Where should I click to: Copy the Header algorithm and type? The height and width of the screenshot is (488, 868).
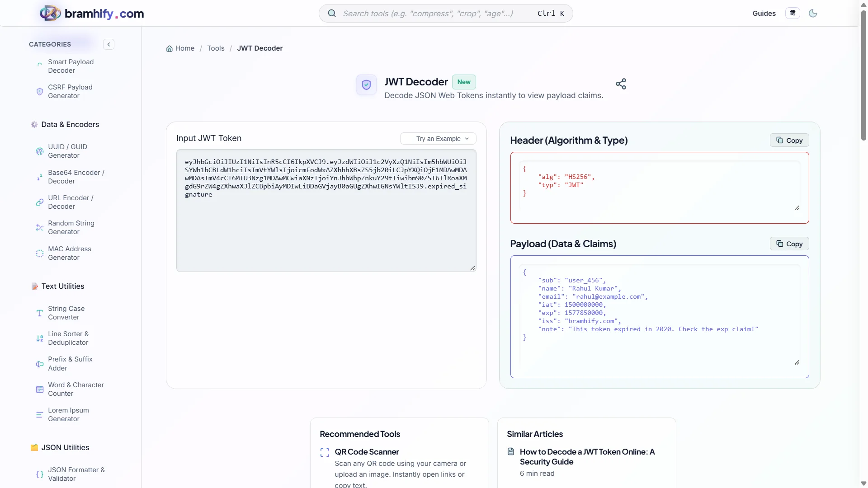coord(789,141)
